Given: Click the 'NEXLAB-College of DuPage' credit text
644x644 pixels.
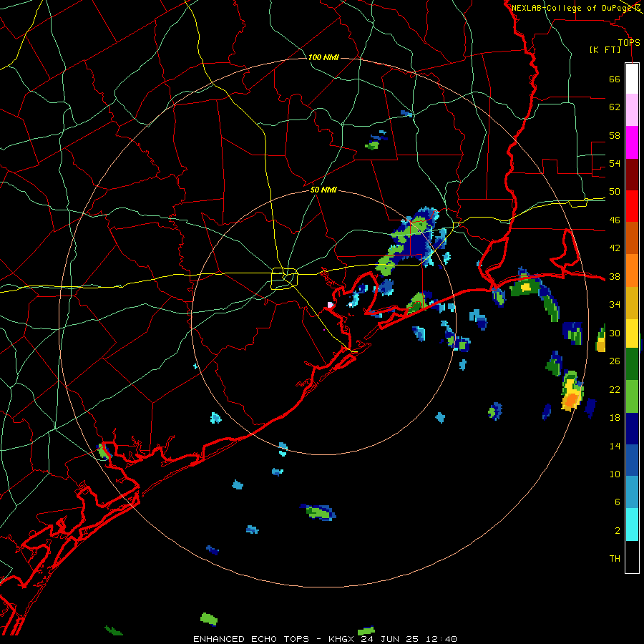Looking at the screenshot, I should tap(572, 8).
